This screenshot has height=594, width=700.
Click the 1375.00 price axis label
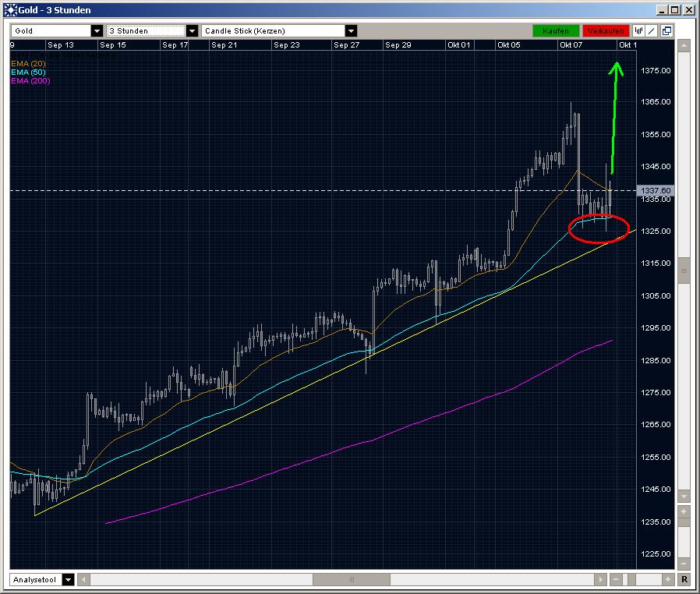click(656, 70)
